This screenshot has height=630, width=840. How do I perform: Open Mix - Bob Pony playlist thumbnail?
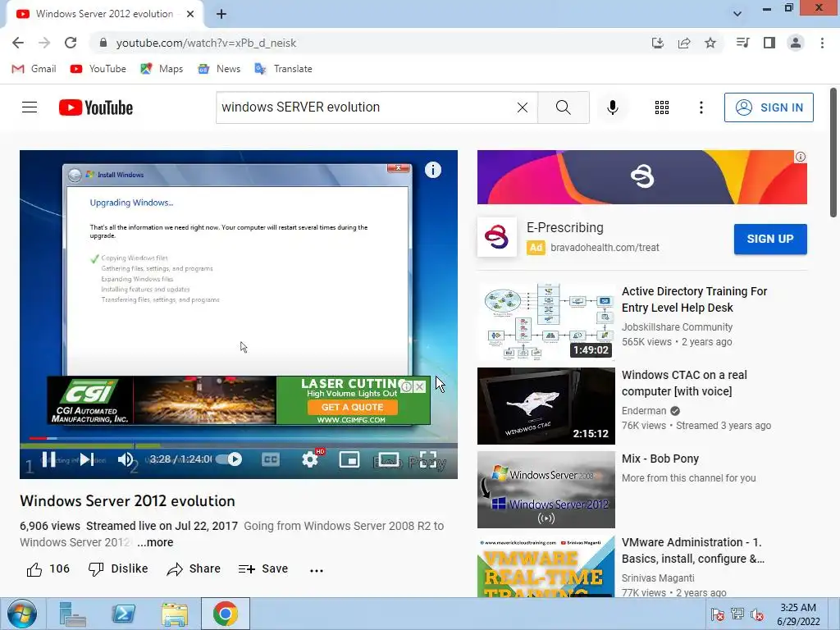(546, 490)
